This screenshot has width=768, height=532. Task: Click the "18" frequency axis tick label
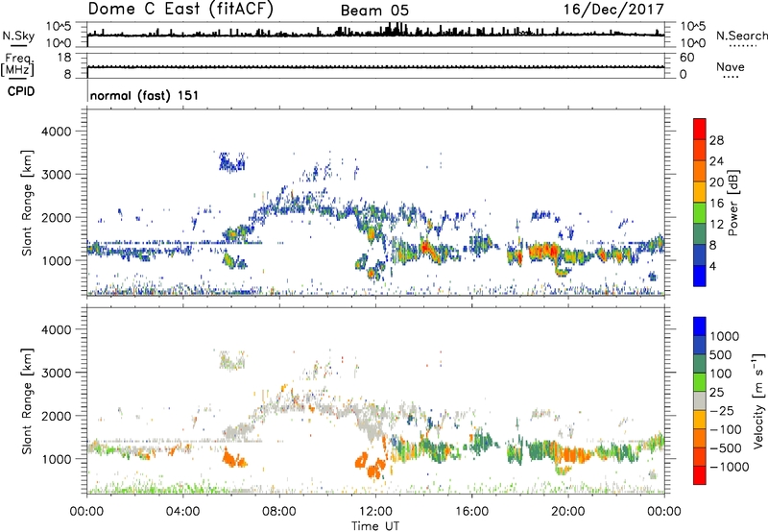(64, 58)
